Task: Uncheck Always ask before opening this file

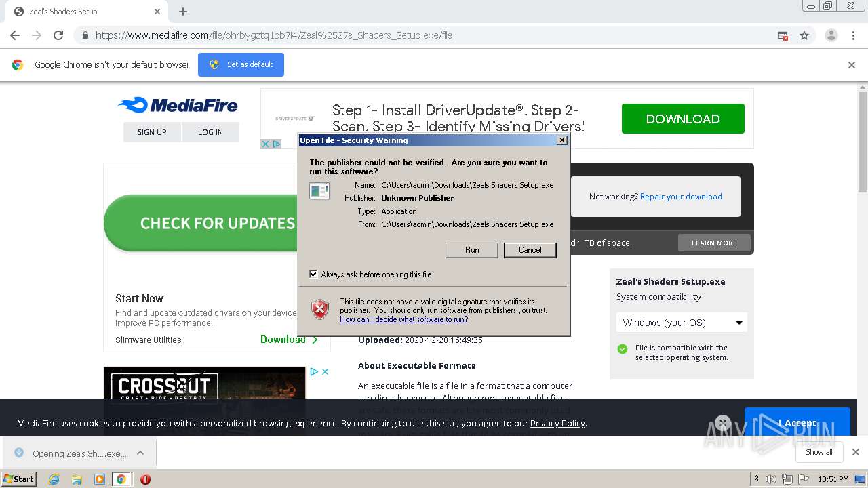Action: [313, 274]
